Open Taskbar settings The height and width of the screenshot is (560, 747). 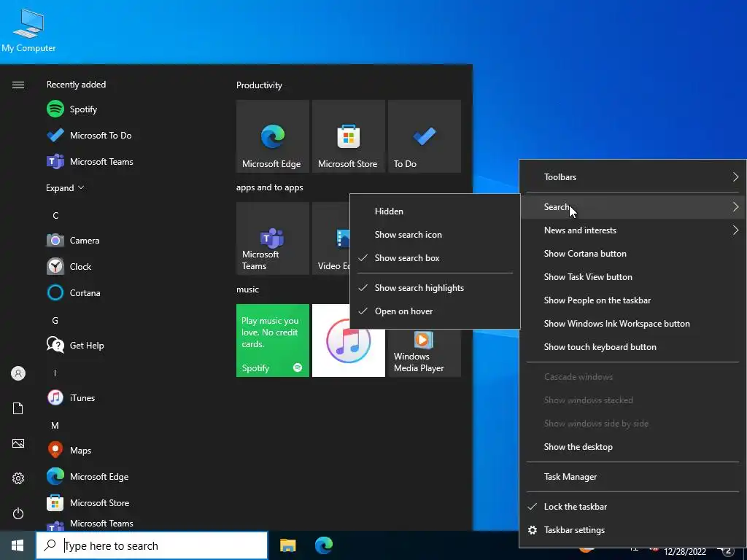point(633,530)
